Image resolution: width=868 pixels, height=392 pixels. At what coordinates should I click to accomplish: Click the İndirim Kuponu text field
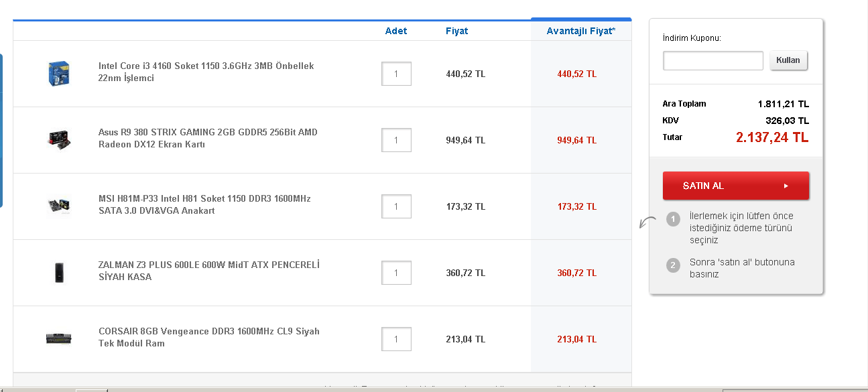pyautogui.click(x=712, y=60)
